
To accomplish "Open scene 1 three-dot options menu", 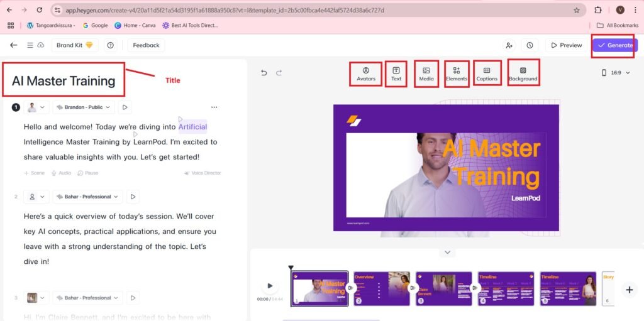I will tap(214, 107).
